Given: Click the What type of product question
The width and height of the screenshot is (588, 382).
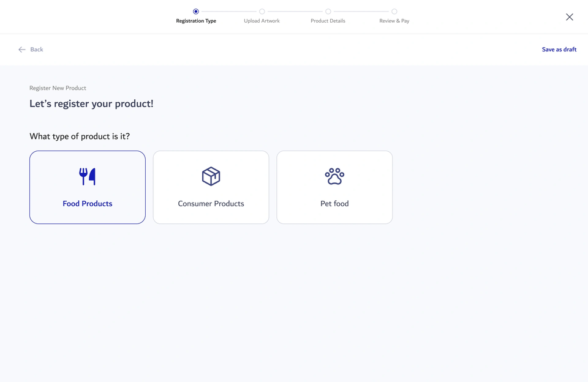Looking at the screenshot, I should click(x=80, y=137).
